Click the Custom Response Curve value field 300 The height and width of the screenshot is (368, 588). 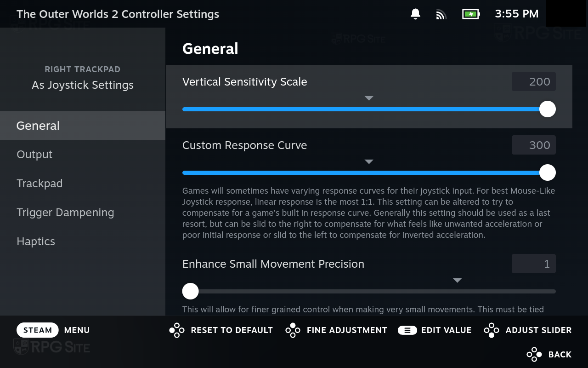point(534,145)
